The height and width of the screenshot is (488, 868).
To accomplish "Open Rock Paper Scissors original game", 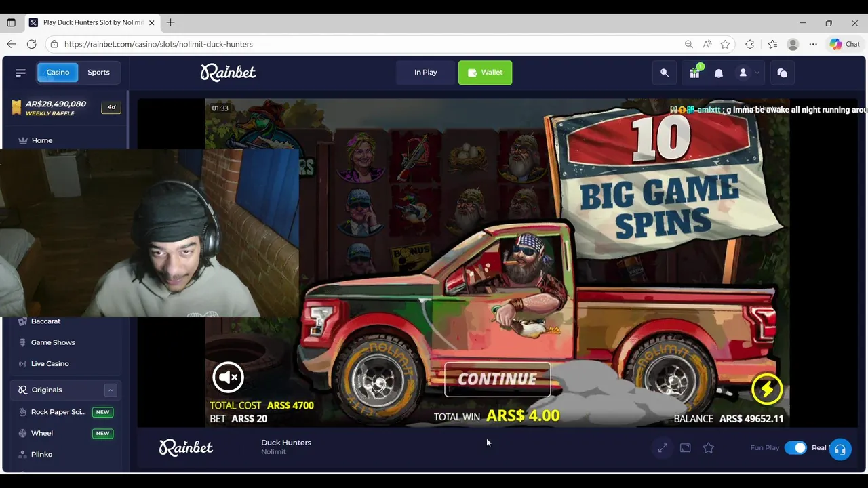I will point(66,412).
